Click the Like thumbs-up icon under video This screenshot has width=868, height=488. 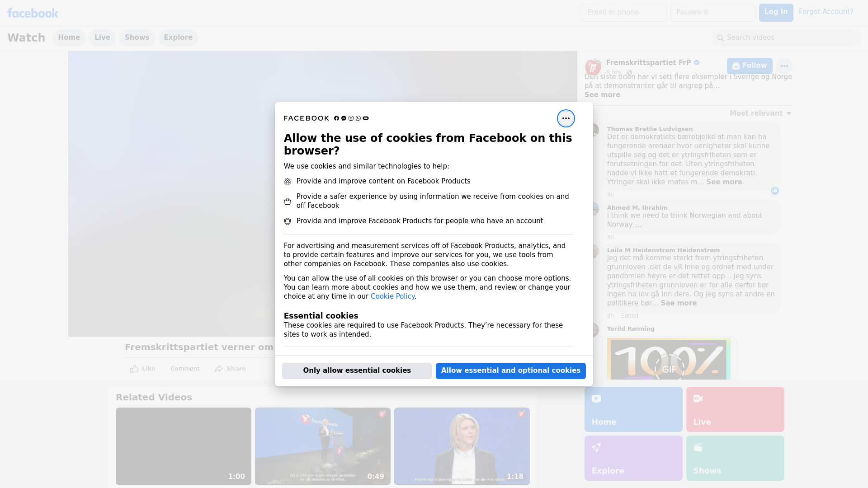[134, 369]
